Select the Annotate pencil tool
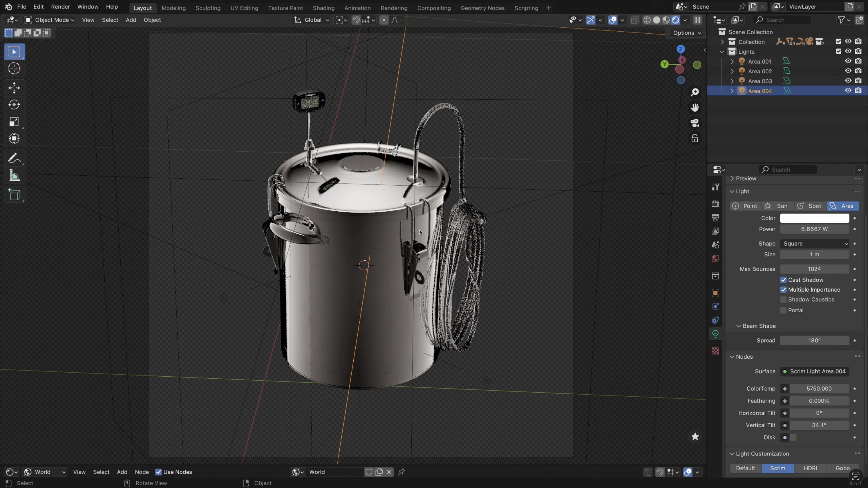The height and width of the screenshot is (488, 868). coord(14,158)
